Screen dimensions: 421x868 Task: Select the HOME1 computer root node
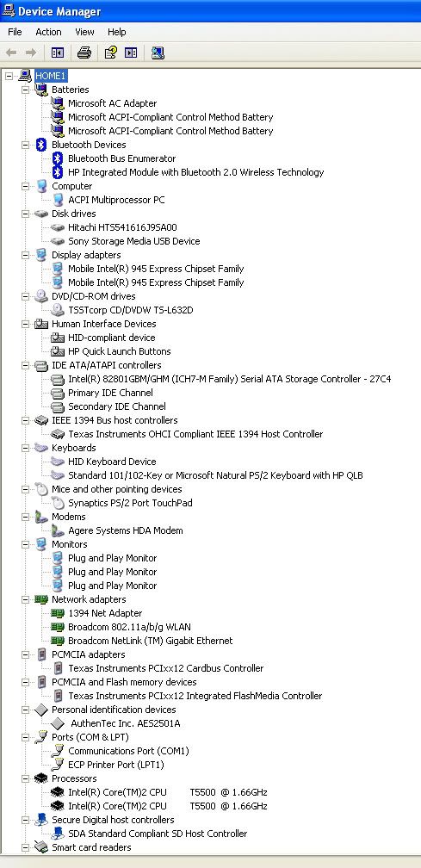[51, 75]
